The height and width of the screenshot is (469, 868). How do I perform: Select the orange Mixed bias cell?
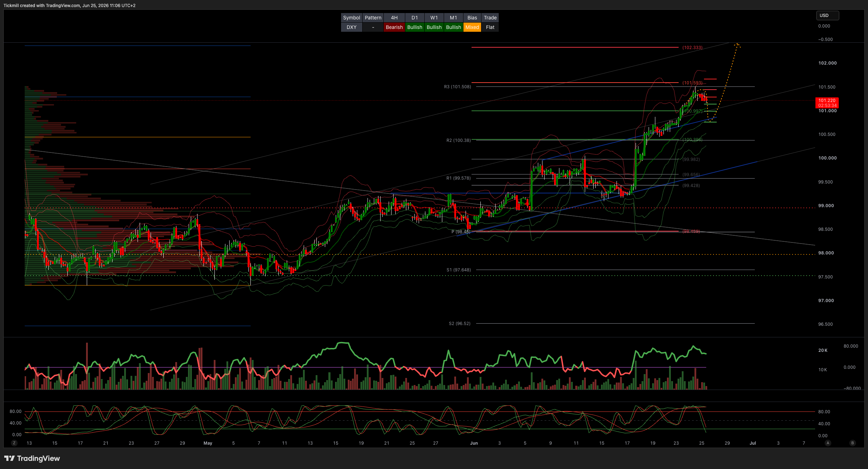[472, 27]
